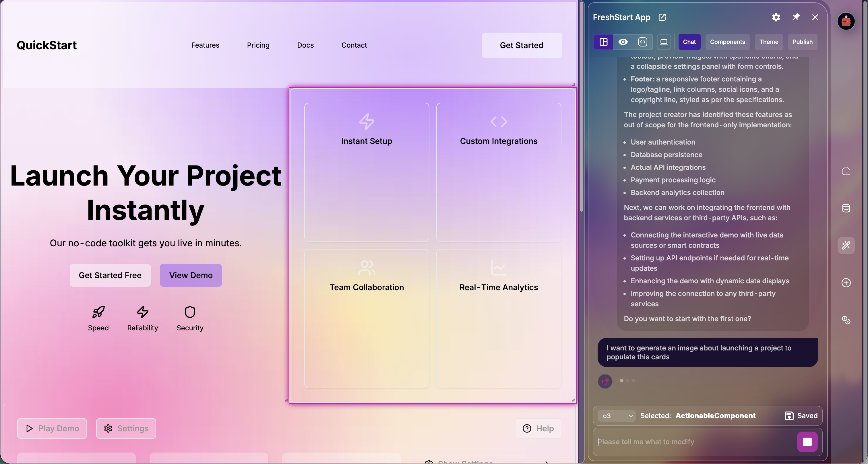
Task: Pin the FreshStart App panel
Action: point(796,17)
